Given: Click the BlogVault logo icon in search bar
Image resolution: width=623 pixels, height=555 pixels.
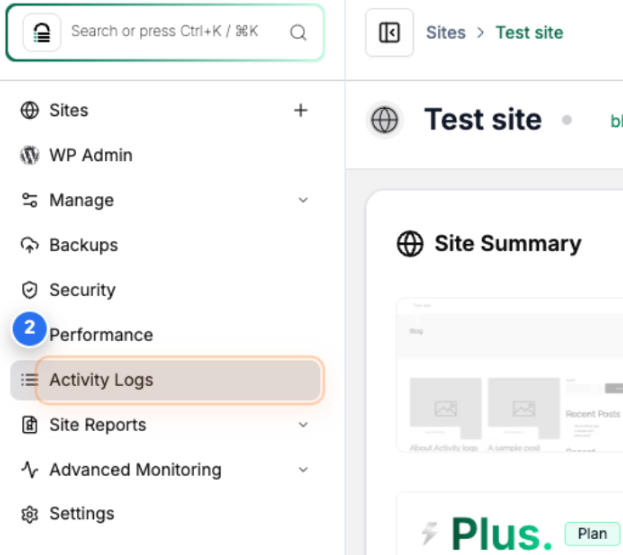Looking at the screenshot, I should point(42,32).
